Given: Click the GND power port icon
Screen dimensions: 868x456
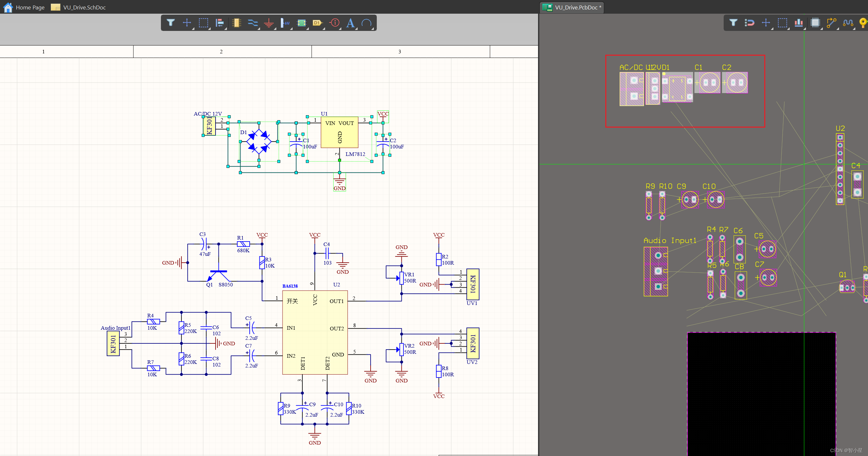Looking at the screenshot, I should (x=269, y=22).
